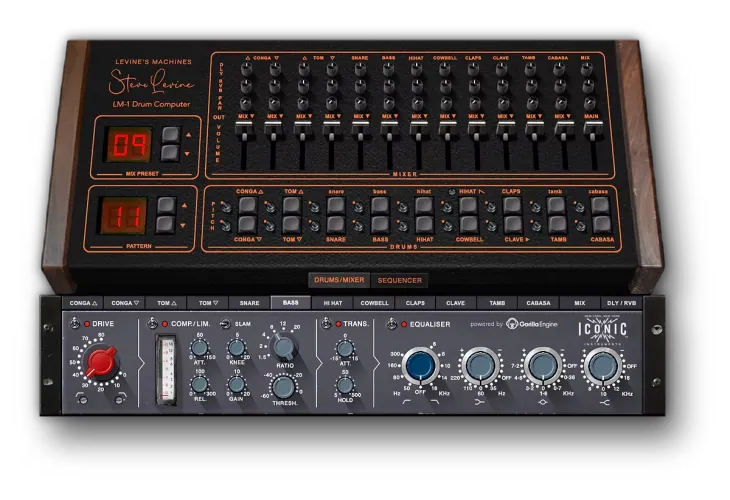Toggle the Drive power switch

[72, 324]
